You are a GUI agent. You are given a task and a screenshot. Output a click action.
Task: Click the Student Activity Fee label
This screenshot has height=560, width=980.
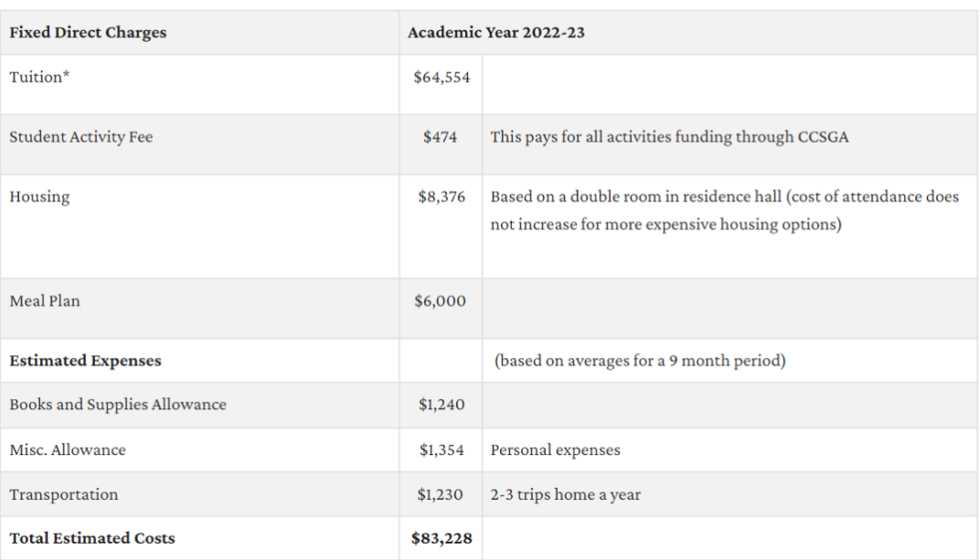(x=81, y=137)
